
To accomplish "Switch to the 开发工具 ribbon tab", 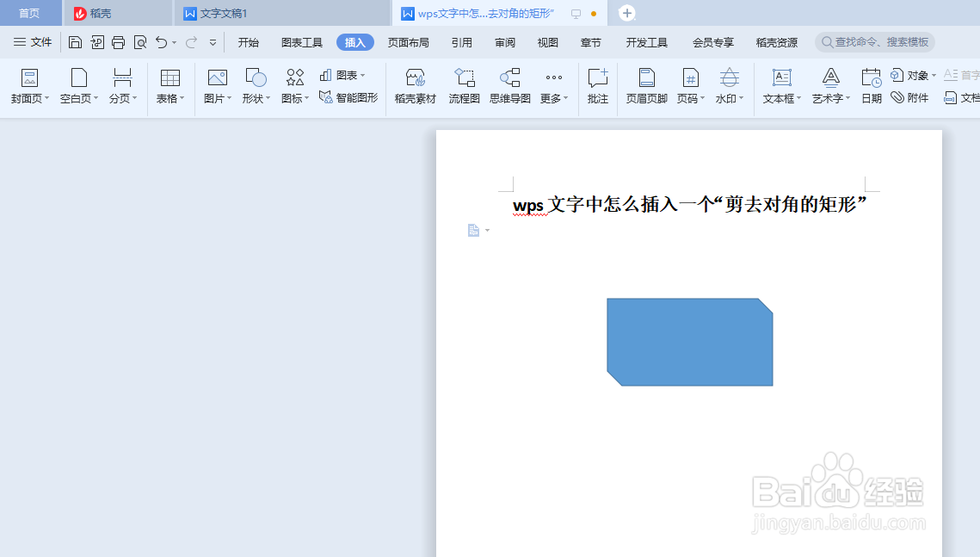I will [x=647, y=42].
